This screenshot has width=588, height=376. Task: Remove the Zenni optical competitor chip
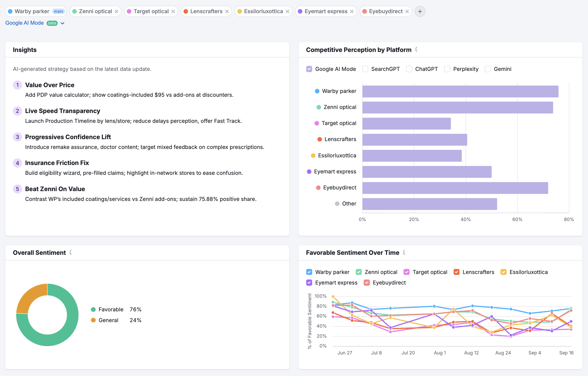pyautogui.click(x=117, y=11)
